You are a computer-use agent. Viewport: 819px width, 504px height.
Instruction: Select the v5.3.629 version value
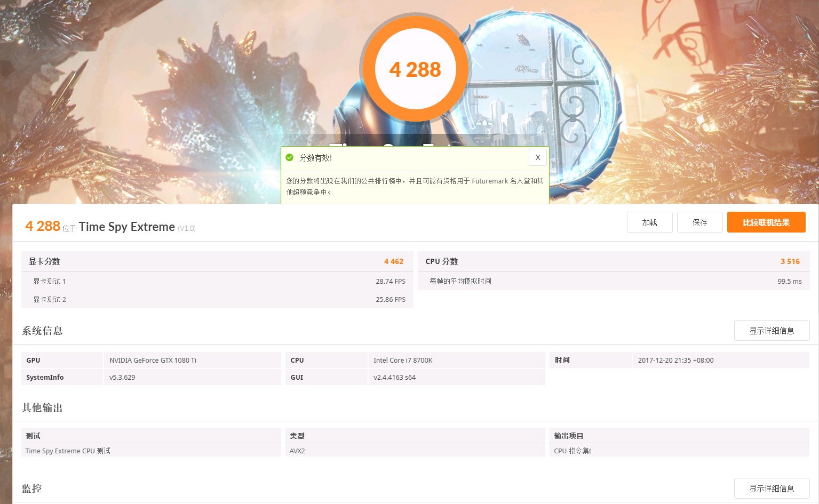coord(122,377)
